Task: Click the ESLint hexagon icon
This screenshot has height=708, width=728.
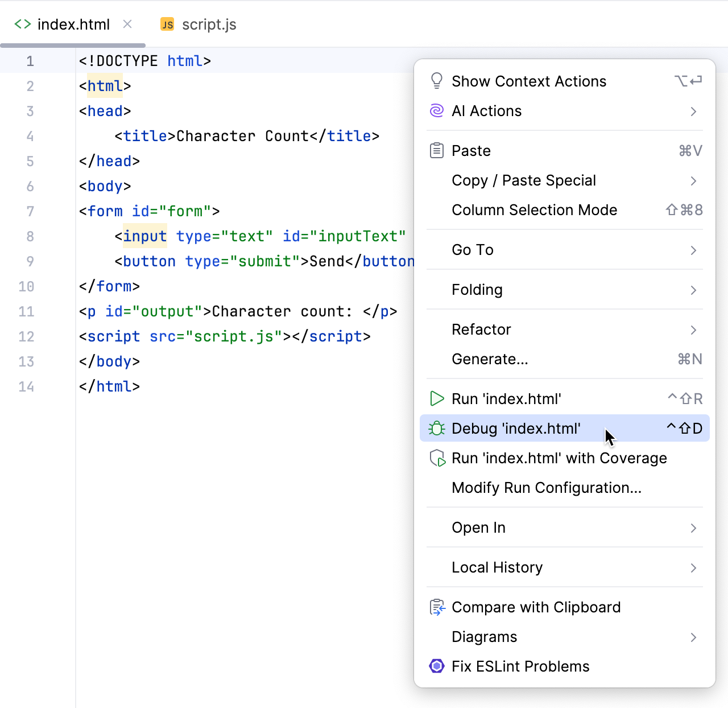Action: [437, 666]
